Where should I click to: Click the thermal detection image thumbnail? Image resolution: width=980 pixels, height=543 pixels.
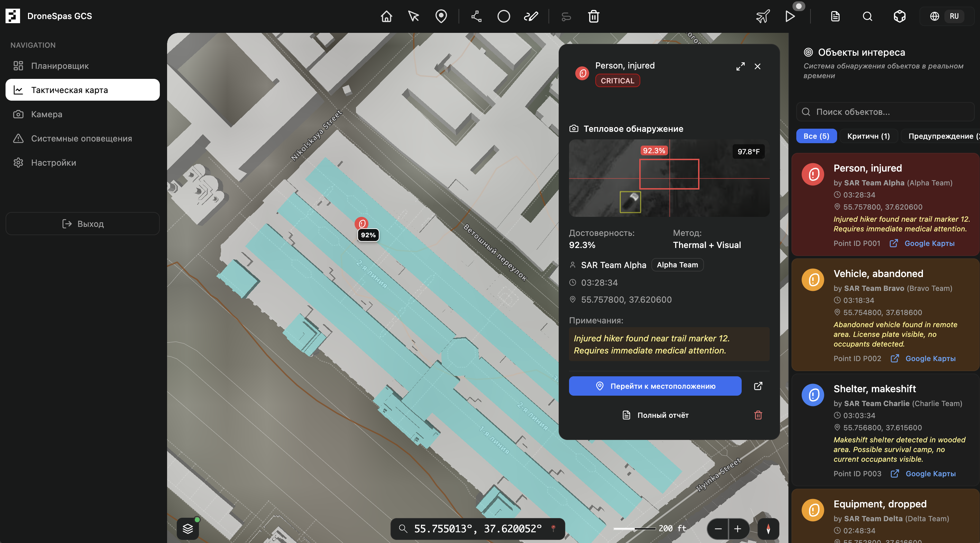coord(669,178)
